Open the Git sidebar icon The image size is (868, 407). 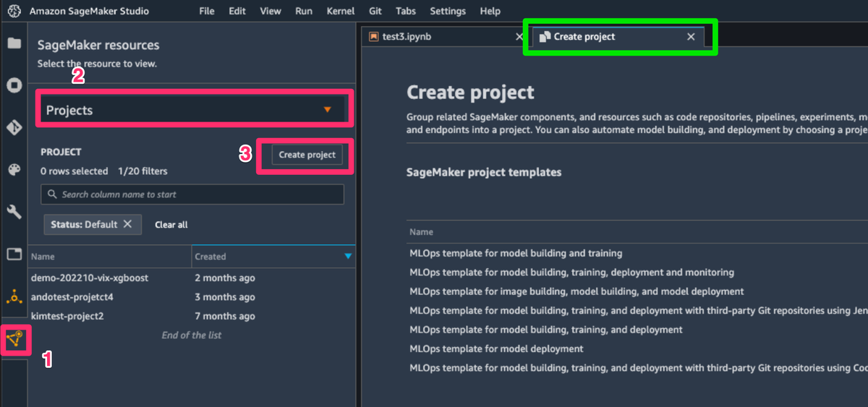point(14,128)
